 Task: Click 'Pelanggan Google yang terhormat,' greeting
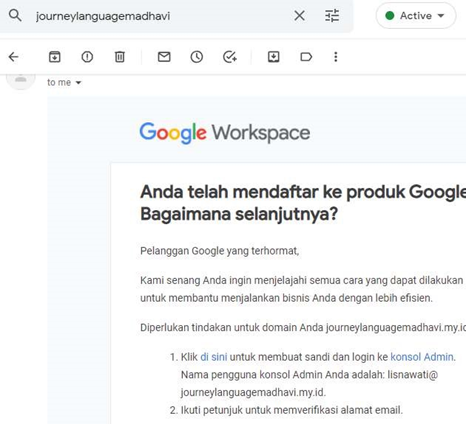(x=220, y=251)
